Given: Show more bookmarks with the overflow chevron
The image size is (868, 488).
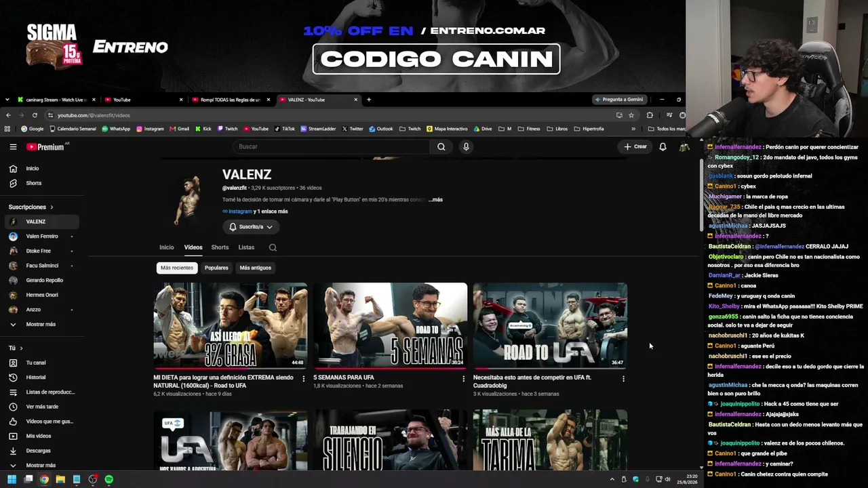Looking at the screenshot, I should [x=633, y=129].
